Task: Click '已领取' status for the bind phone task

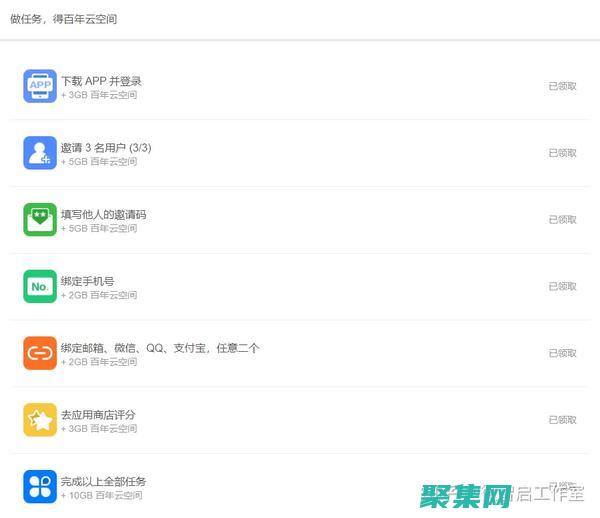Action: point(562,287)
